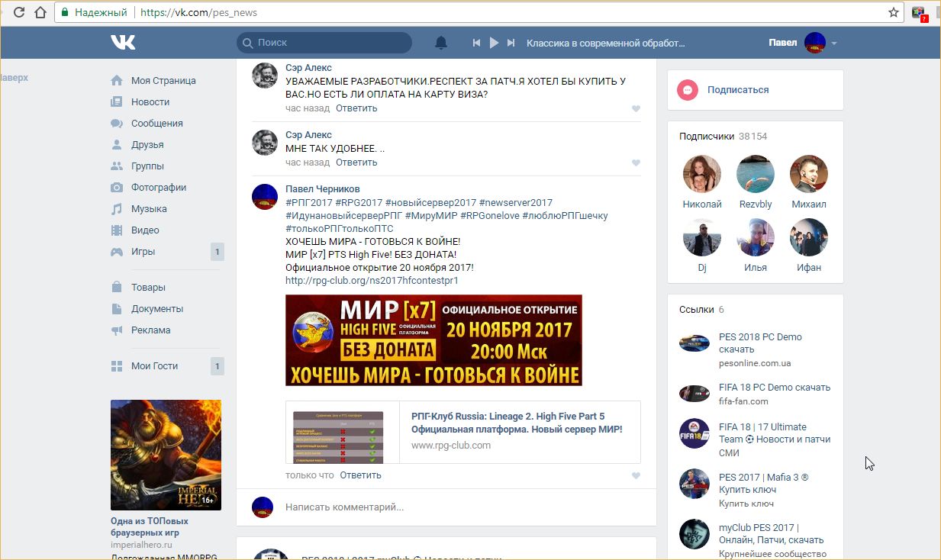Open subscriber Rezvbly's avatar
Image resolution: width=941 pixels, height=560 pixels.
pyautogui.click(x=756, y=174)
